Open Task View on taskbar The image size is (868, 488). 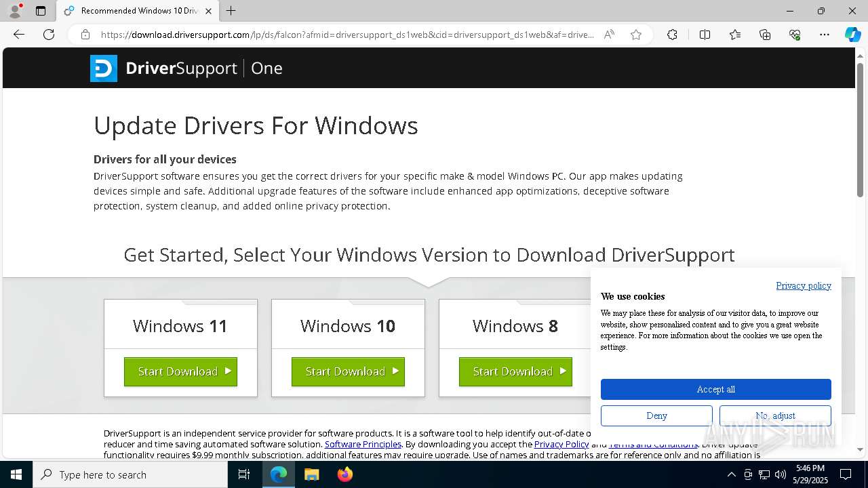coord(244,474)
